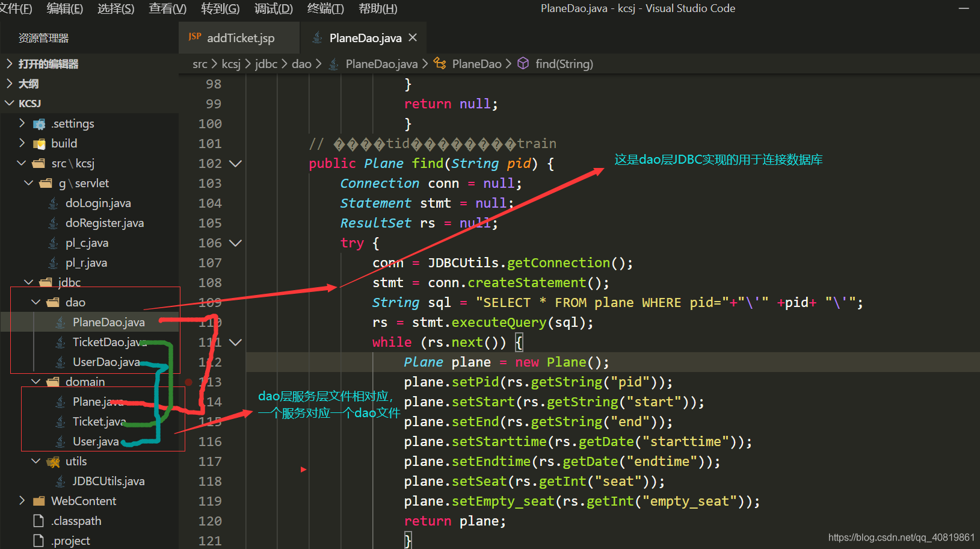Screen dimensions: 980x549
Task: Open the 调试(D) menu
Action: [x=273, y=8]
